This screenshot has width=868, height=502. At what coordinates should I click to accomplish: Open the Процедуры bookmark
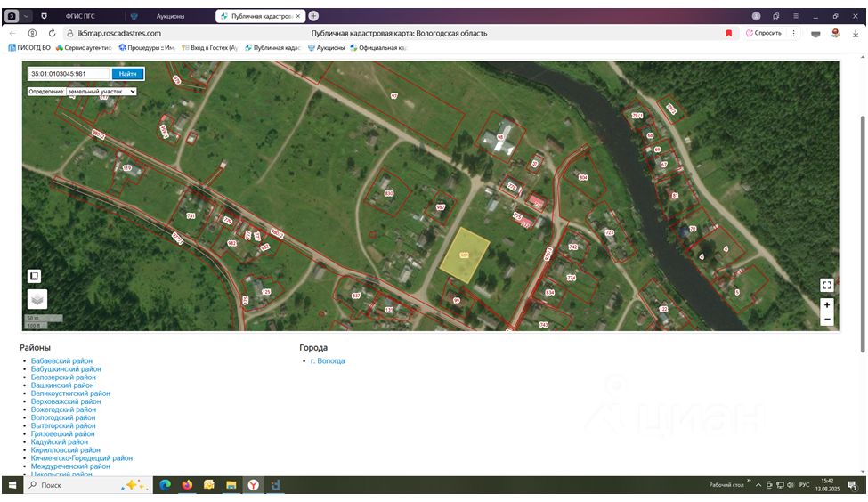coord(147,47)
